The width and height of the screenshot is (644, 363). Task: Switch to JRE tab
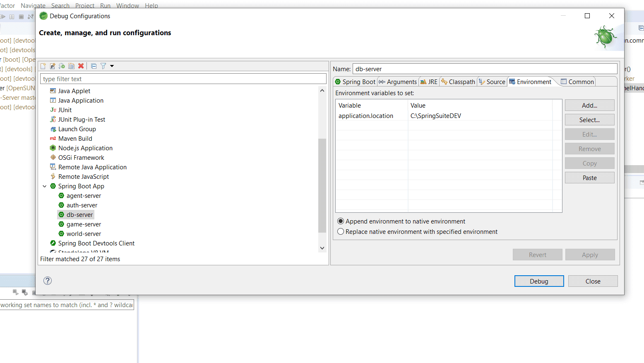(x=429, y=82)
